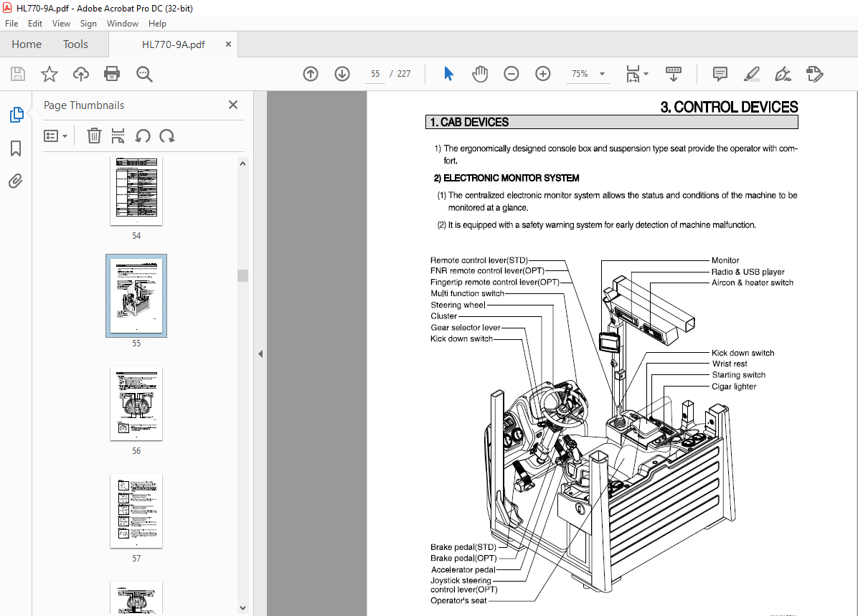Select the HL770-9A.pdf document tab

tap(173, 44)
